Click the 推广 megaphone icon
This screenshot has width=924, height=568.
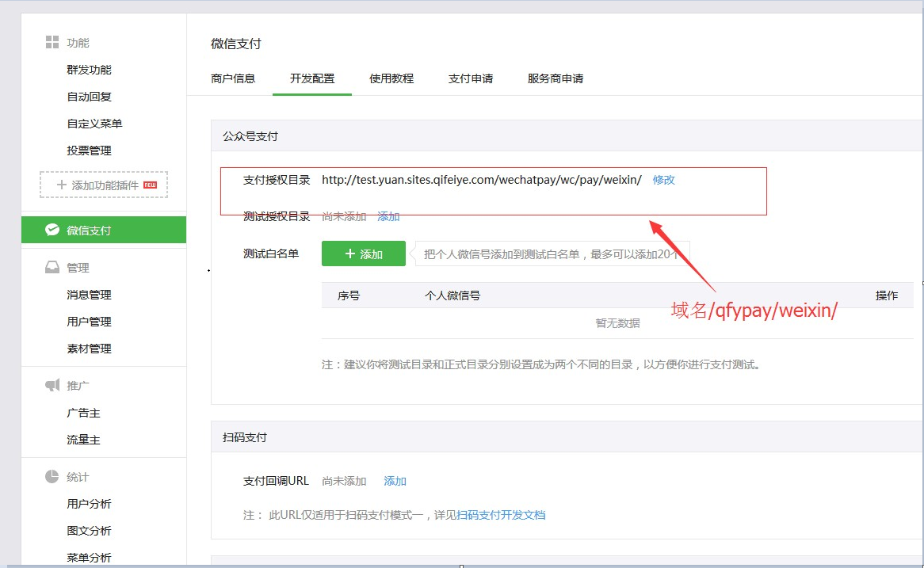(x=52, y=385)
